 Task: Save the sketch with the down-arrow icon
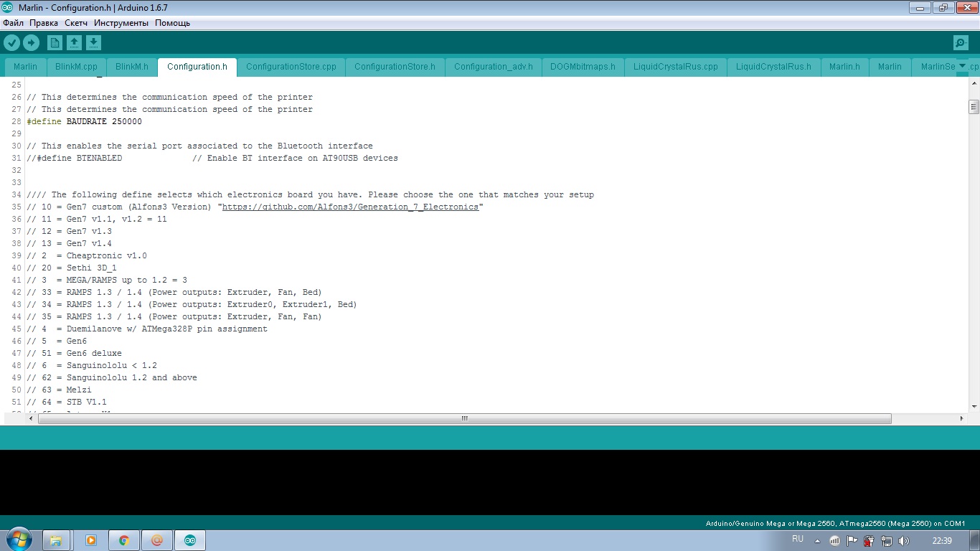point(93,43)
